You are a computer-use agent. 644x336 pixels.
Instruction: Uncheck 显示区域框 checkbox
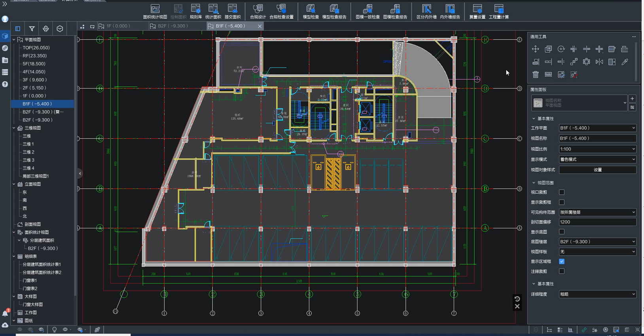pos(562,262)
